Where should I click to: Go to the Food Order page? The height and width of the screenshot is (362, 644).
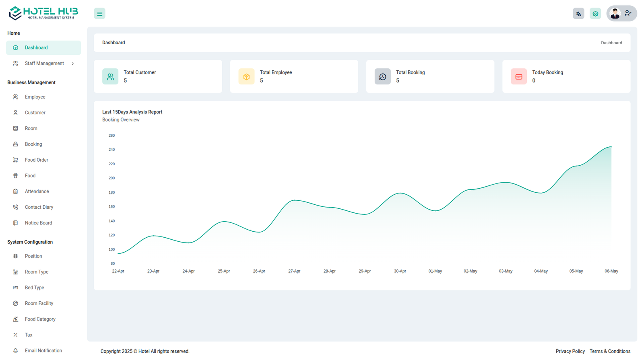[x=36, y=160]
